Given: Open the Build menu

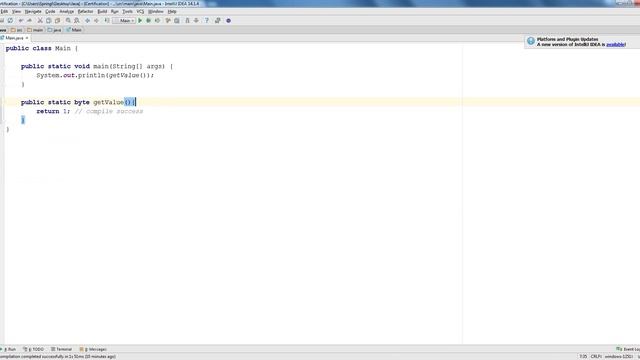Looking at the screenshot, I should [x=102, y=12].
